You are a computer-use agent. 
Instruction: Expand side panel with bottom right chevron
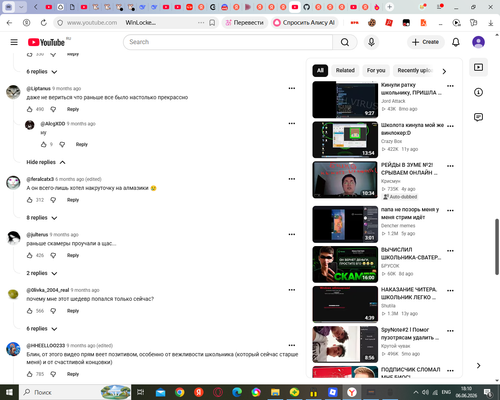(478, 366)
